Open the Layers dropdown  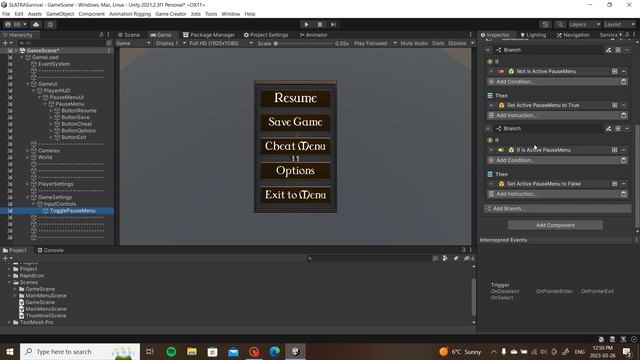coord(584,24)
